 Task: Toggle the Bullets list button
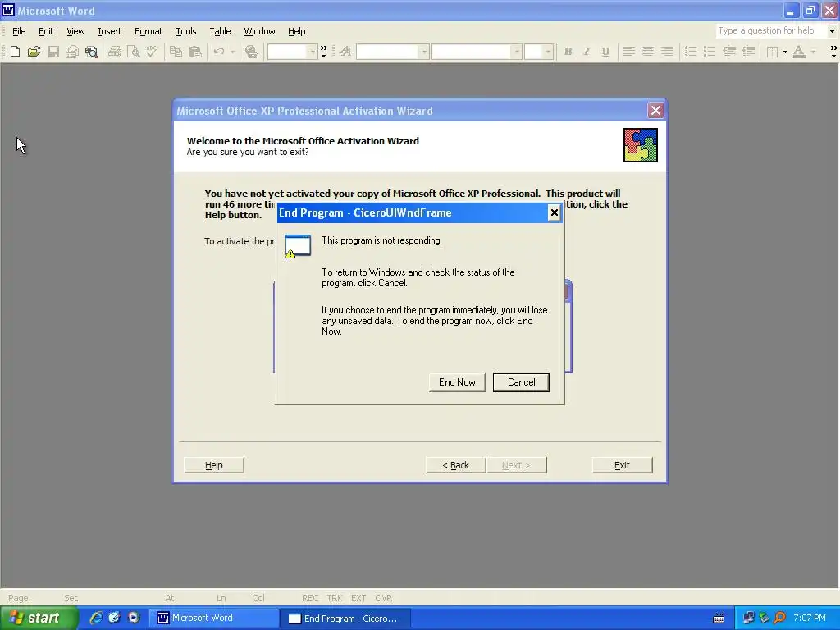pyautogui.click(x=710, y=52)
